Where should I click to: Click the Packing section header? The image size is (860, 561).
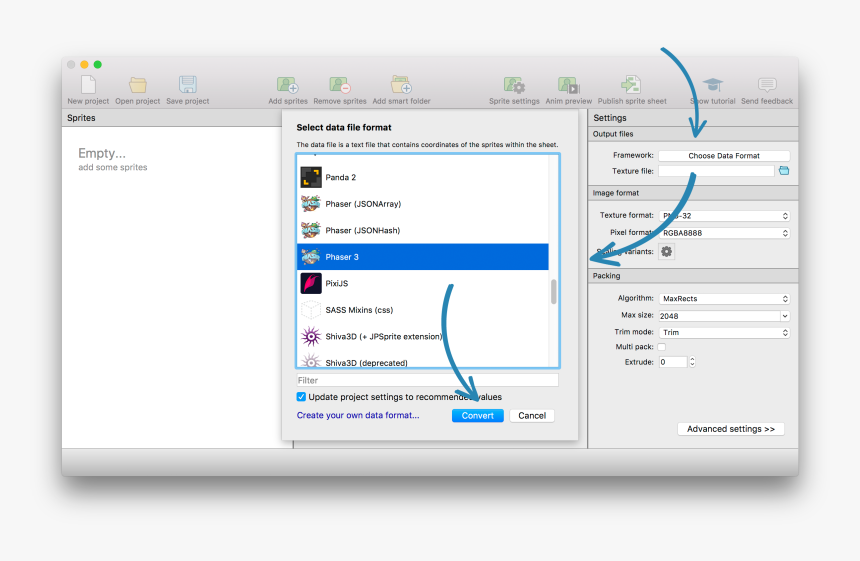[x=693, y=276]
